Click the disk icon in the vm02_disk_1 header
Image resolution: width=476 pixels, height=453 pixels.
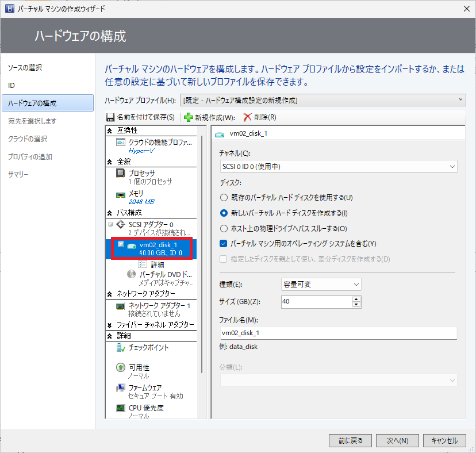click(220, 134)
